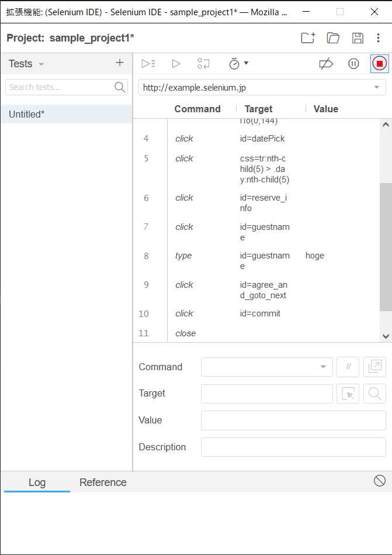Click project name sample_project1*

pyautogui.click(x=92, y=38)
